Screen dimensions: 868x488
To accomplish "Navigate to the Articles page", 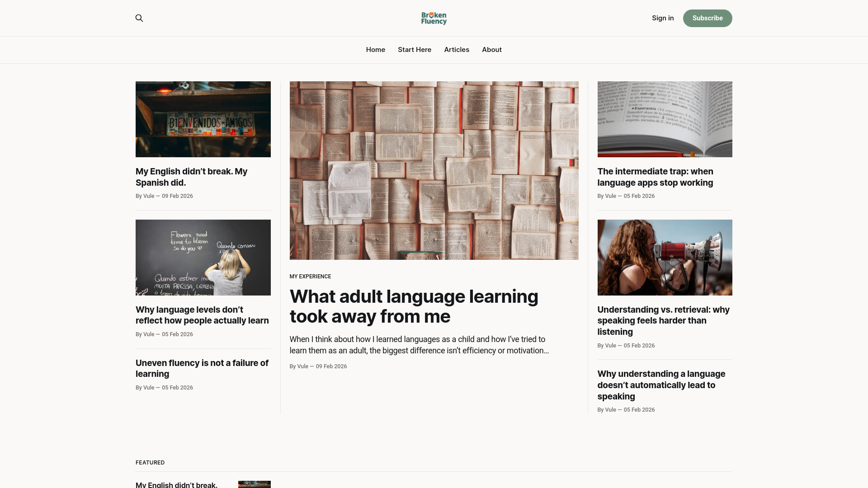I will pyautogui.click(x=457, y=50).
